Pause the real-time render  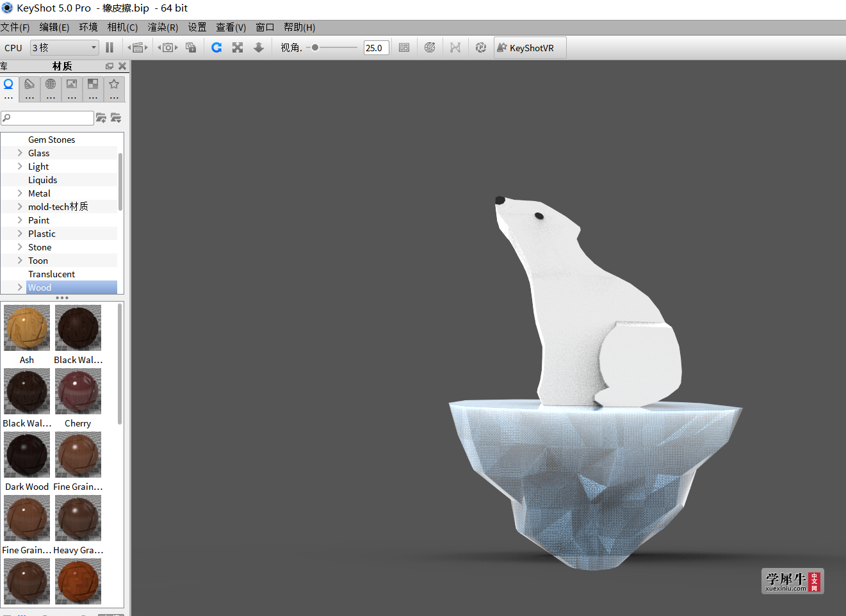point(110,47)
